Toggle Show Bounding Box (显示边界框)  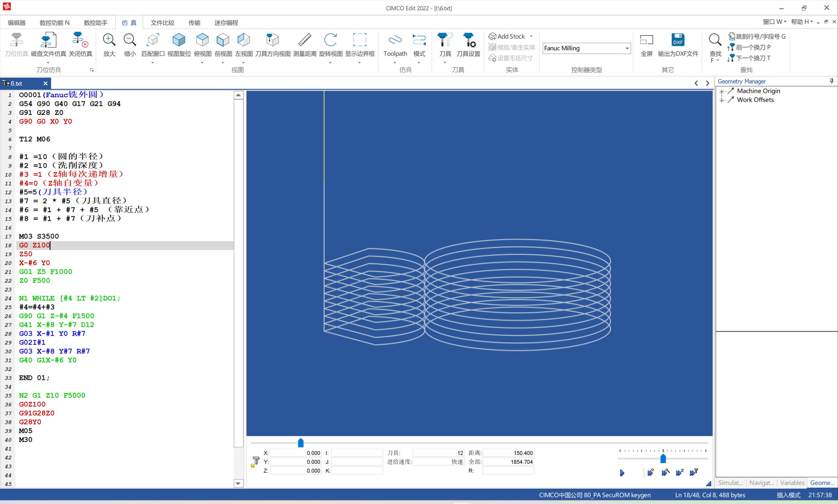point(360,40)
